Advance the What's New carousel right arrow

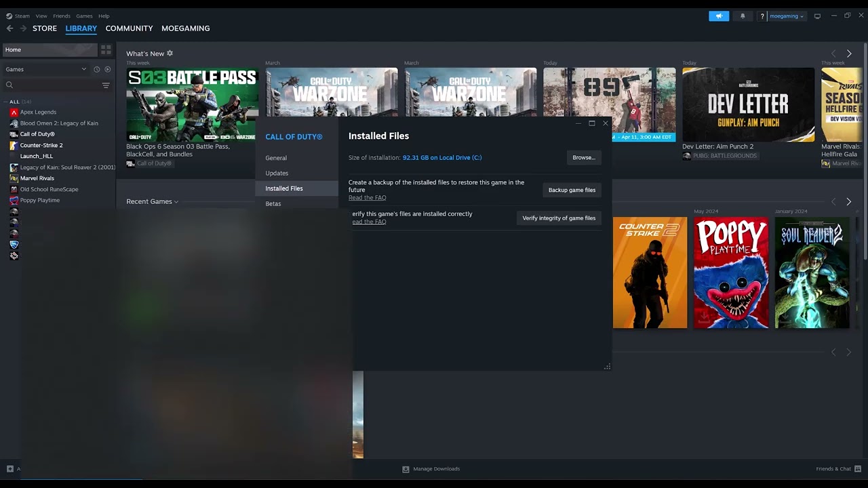848,54
